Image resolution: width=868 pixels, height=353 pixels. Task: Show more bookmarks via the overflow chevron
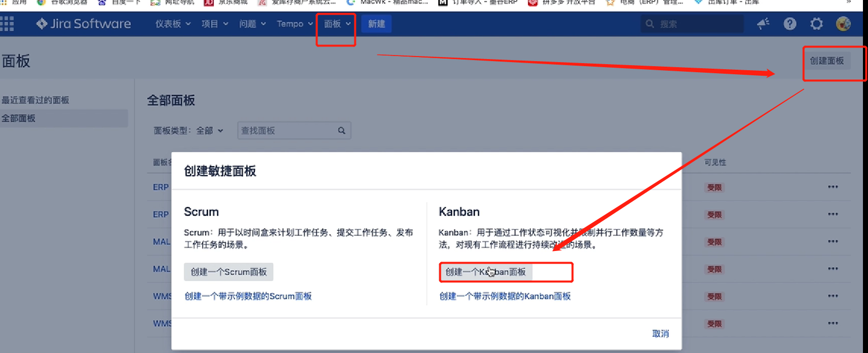849,3
